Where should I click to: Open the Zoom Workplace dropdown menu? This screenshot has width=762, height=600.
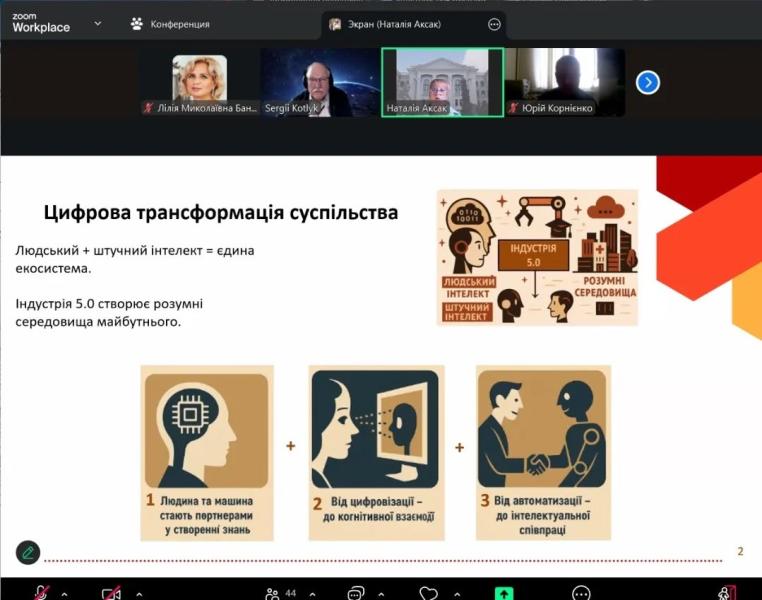pyautogui.click(x=97, y=23)
